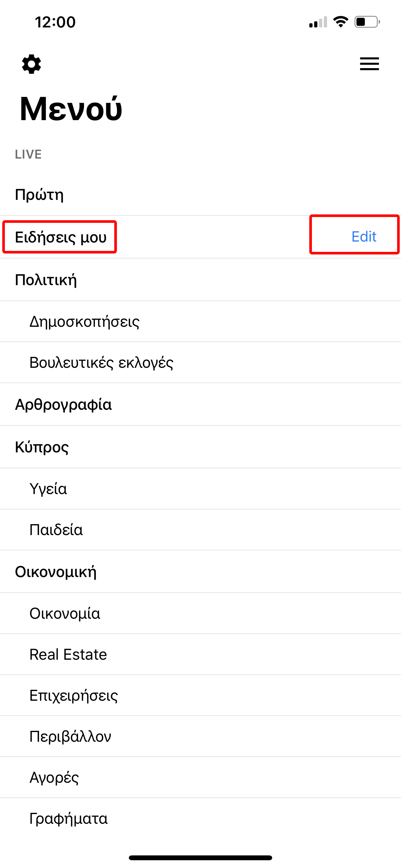Screen dimensions: 401x868
Task: Open the Οικονομική category
Action: coord(200,572)
